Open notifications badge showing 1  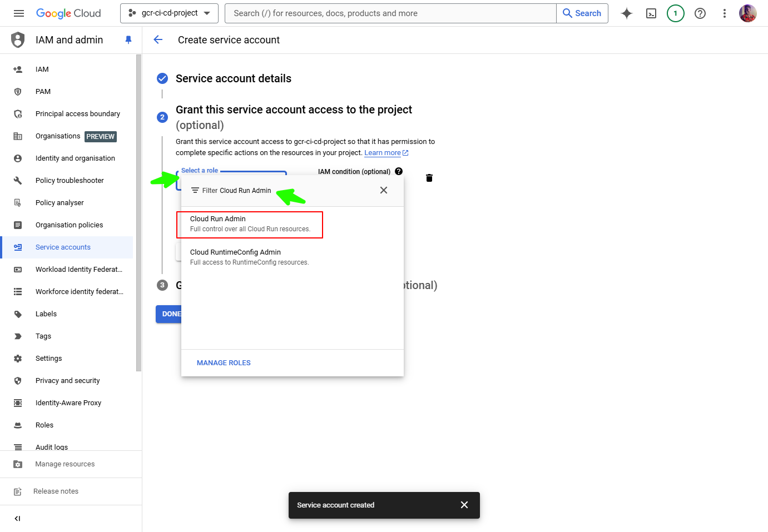[676, 13]
